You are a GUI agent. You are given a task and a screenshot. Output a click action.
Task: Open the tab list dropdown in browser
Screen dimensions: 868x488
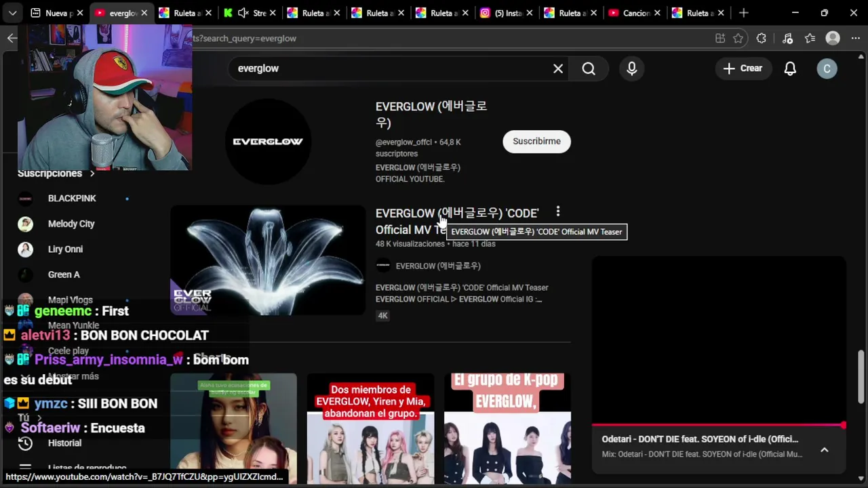click(12, 13)
